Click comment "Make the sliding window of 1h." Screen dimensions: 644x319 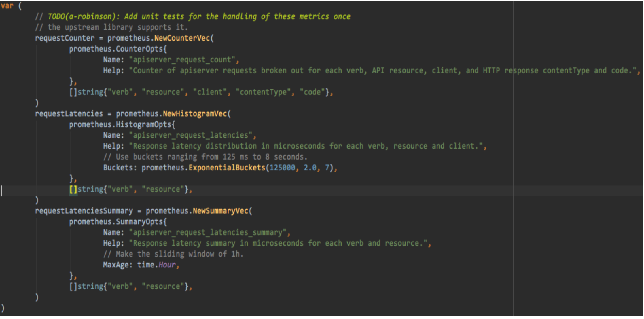(174, 254)
